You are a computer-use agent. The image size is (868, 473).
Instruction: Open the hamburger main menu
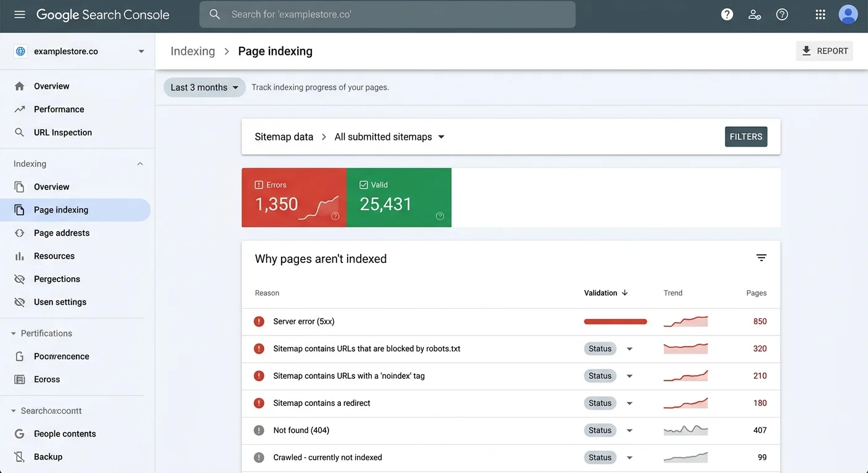click(x=20, y=14)
